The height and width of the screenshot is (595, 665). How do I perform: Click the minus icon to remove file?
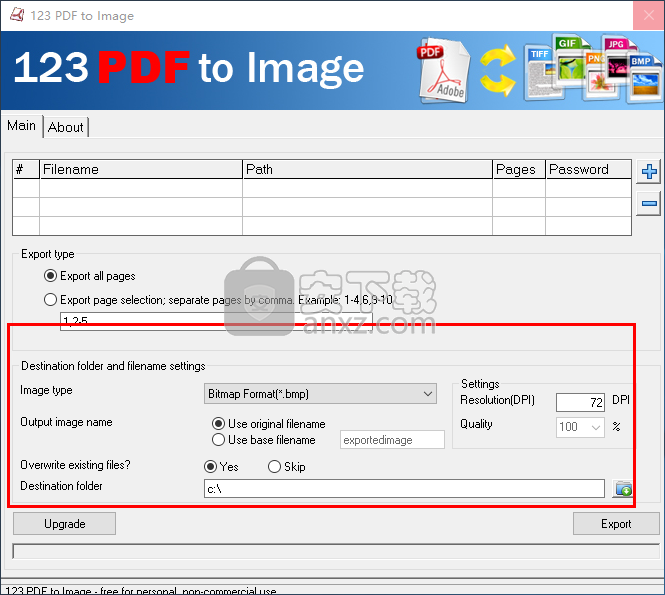(648, 204)
